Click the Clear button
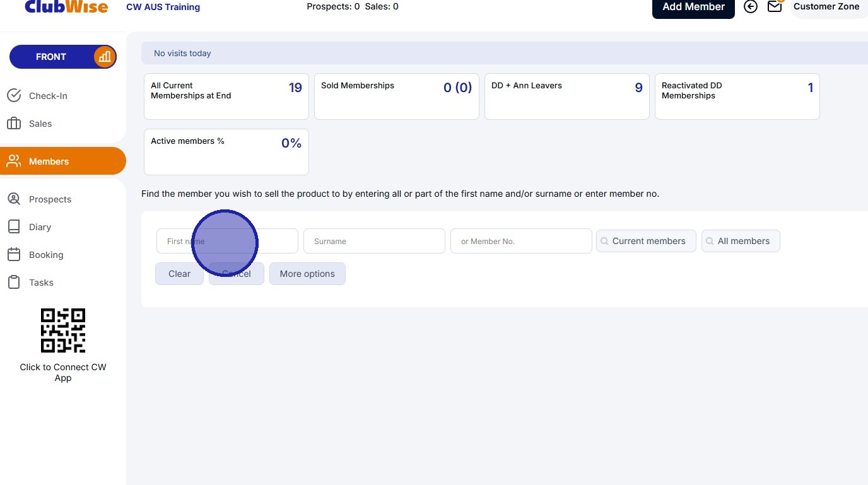The width and height of the screenshot is (868, 485). click(179, 274)
